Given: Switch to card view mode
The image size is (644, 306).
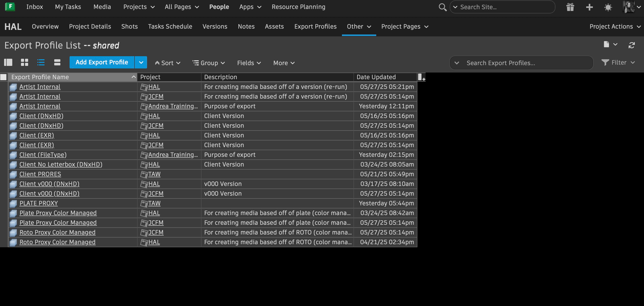Looking at the screenshot, I should 57,63.
